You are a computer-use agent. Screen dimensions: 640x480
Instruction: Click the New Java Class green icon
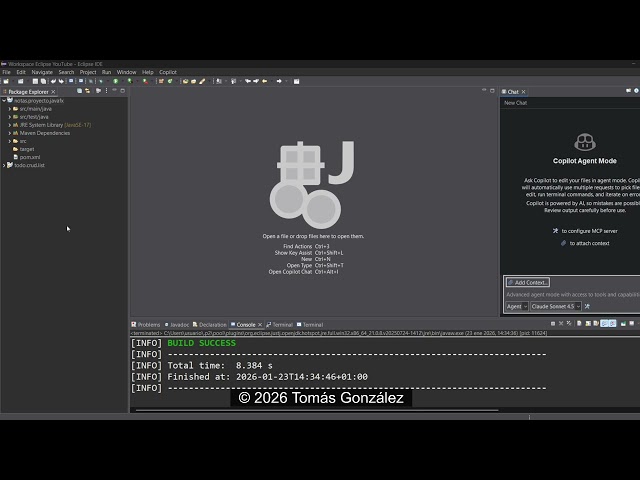pyautogui.click(x=170, y=81)
